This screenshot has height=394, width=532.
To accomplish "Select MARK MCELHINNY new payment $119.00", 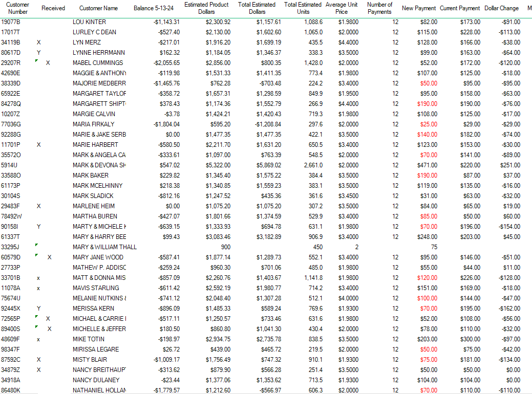I will [x=427, y=186].
